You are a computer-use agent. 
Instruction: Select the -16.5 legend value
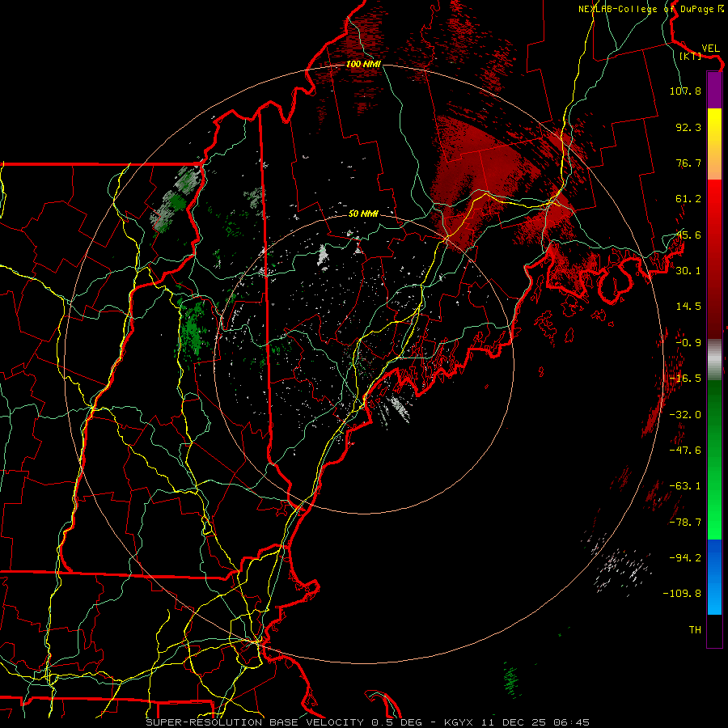tap(685, 379)
